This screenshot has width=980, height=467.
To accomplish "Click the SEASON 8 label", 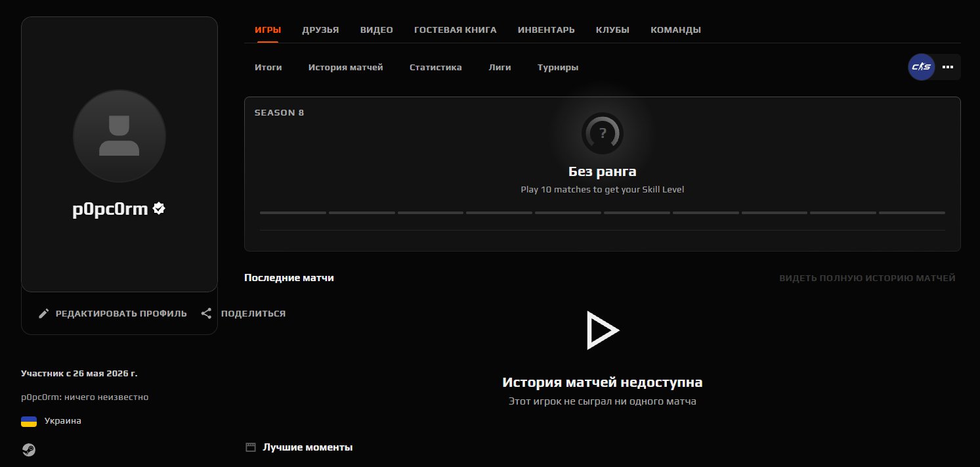I will pyautogui.click(x=280, y=112).
